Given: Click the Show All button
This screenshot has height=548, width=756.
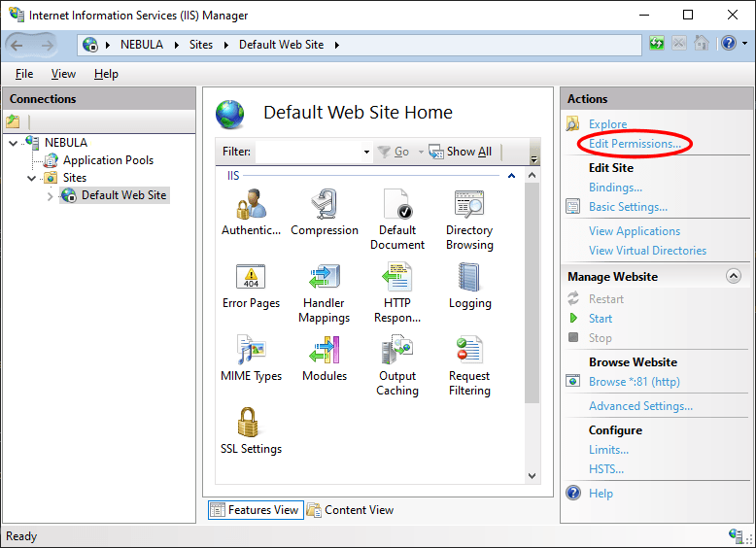Looking at the screenshot, I should (x=460, y=152).
